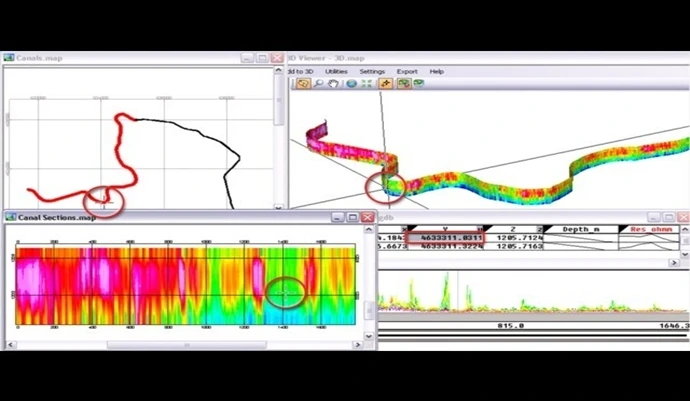
Task: Open the Help menu
Action: click(x=437, y=72)
